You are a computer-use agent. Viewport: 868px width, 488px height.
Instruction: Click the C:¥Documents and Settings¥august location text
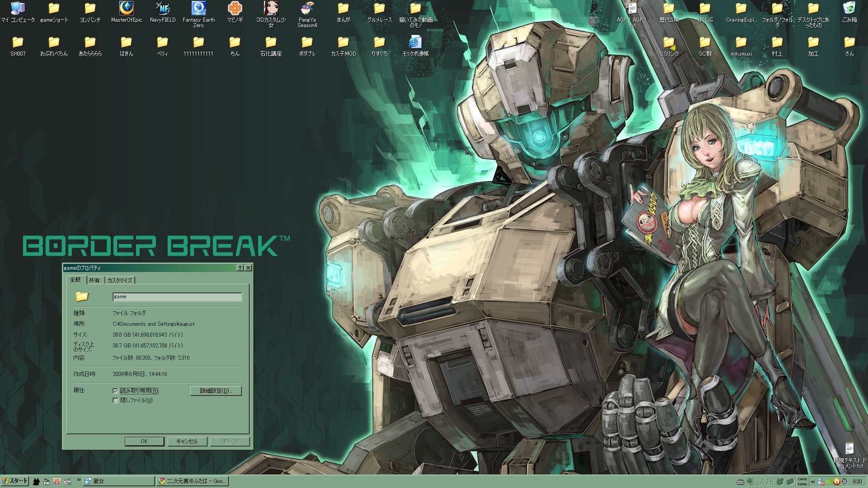tap(154, 324)
